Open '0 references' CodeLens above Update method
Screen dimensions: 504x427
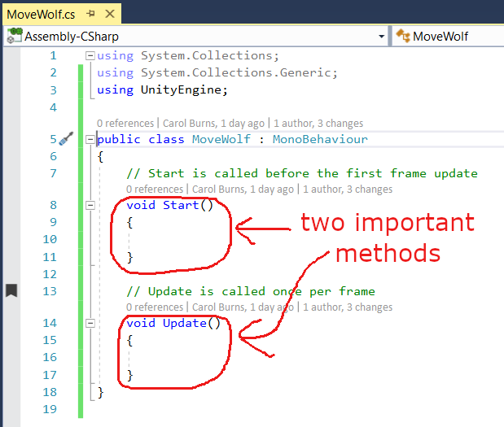point(155,307)
